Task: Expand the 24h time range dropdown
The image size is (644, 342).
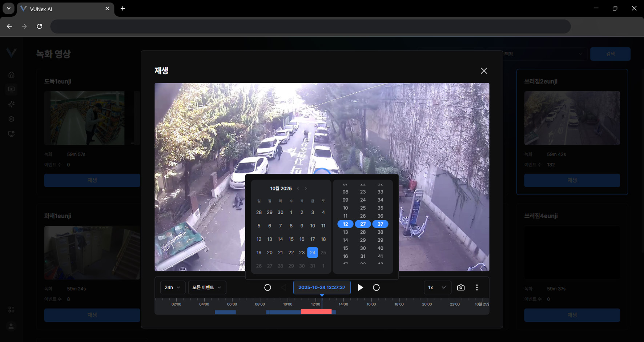Action: [173, 287]
